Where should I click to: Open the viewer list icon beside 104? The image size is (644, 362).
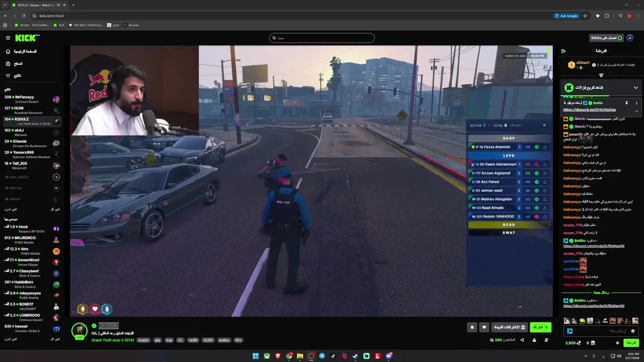point(492,340)
